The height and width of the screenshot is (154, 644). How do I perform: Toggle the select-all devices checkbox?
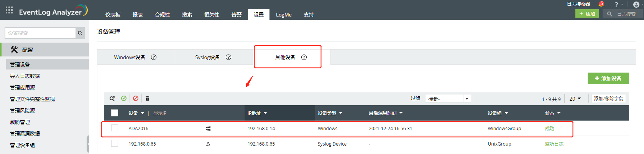(115, 113)
